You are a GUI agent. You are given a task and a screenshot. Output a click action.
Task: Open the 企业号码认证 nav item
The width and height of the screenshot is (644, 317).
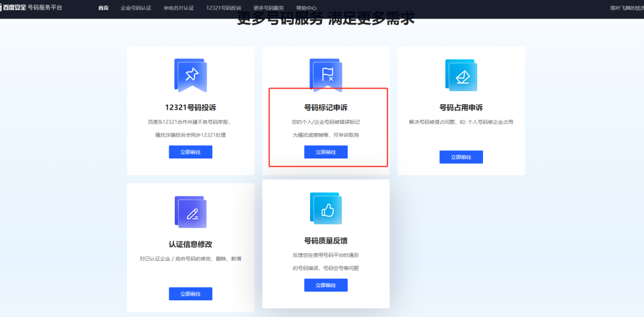tap(136, 8)
